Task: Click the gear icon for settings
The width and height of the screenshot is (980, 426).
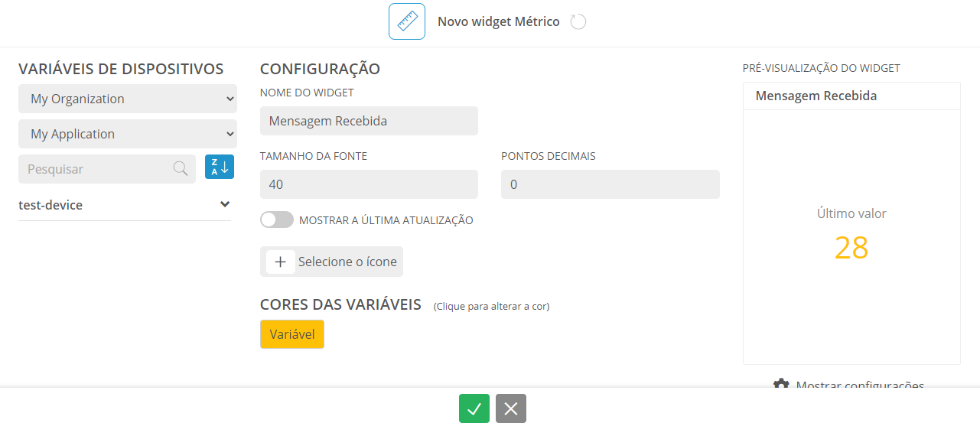Action: 781,385
